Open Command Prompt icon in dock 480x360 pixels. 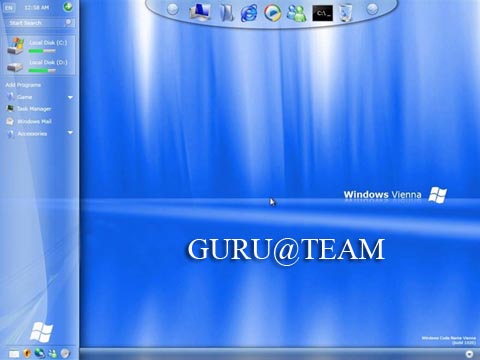[322, 13]
